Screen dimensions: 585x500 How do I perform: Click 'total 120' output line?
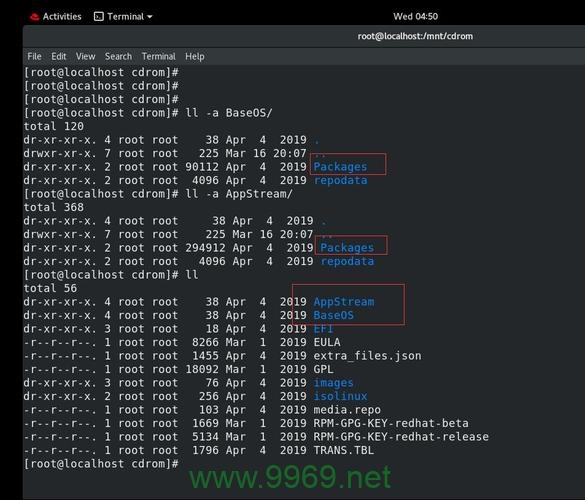click(x=54, y=126)
